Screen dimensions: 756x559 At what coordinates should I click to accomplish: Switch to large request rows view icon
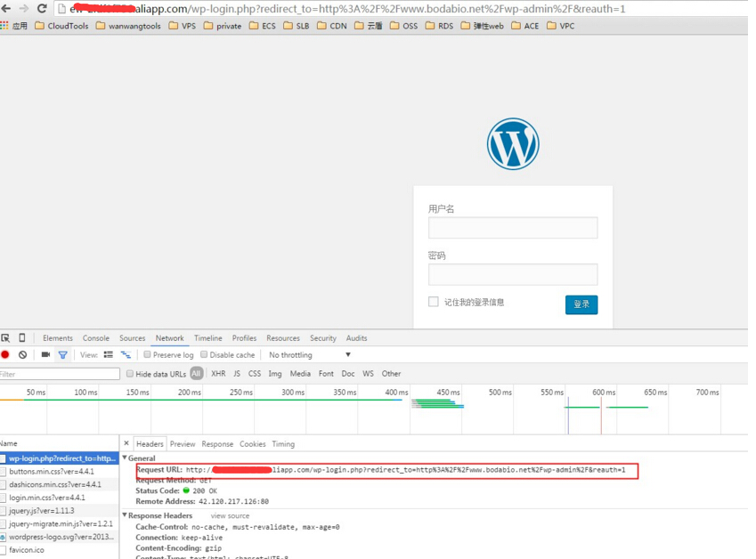pyautogui.click(x=109, y=354)
